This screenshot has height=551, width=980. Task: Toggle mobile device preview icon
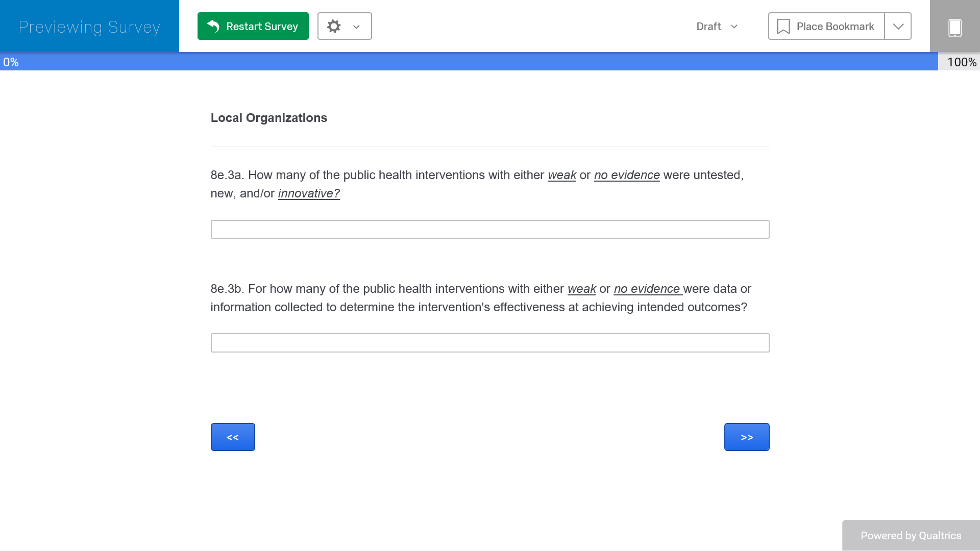[x=954, y=27]
